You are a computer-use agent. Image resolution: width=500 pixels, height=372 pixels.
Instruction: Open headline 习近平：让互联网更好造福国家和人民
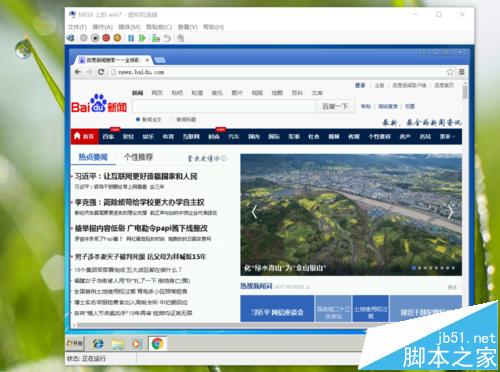click(x=136, y=176)
